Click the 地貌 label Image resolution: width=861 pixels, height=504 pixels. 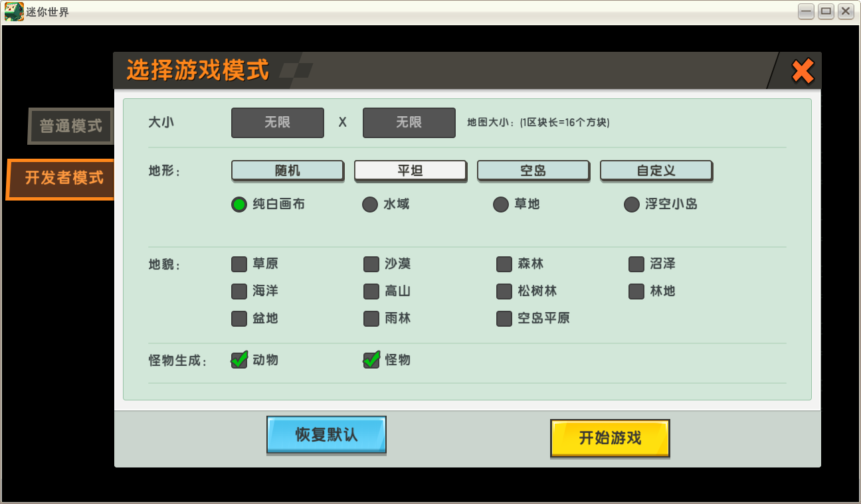(164, 265)
